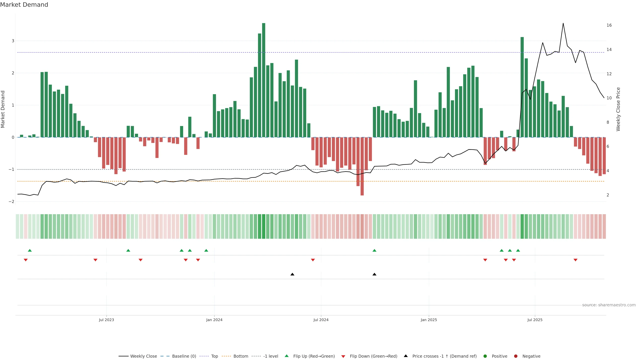This screenshot has height=362, width=644.
Task: Click the Jan 2025 axis label
Action: click(429, 320)
